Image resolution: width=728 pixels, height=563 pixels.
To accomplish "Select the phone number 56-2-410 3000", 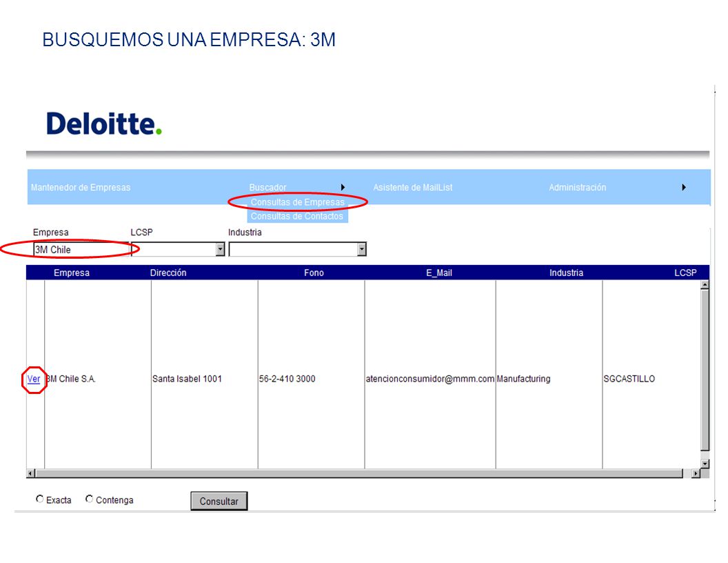I will pos(287,379).
